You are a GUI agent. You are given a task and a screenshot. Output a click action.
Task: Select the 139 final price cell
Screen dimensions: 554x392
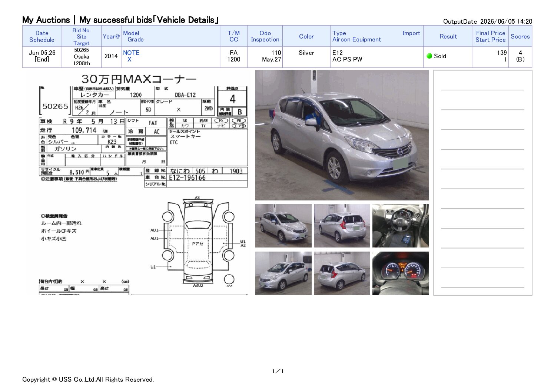coord(491,57)
